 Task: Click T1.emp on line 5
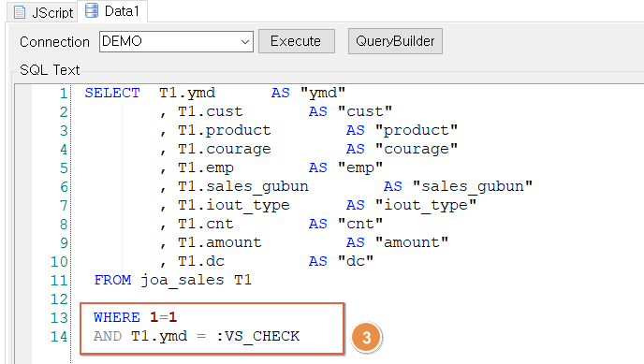206,167
